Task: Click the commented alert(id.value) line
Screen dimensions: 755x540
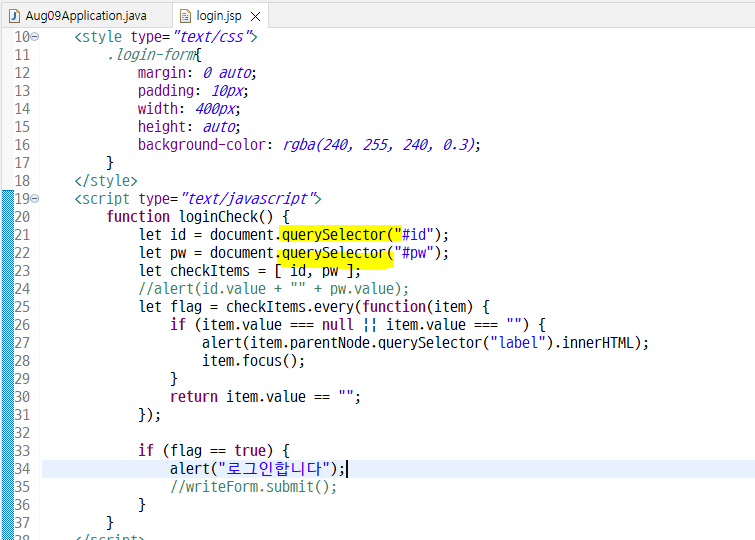Action: click(x=273, y=289)
